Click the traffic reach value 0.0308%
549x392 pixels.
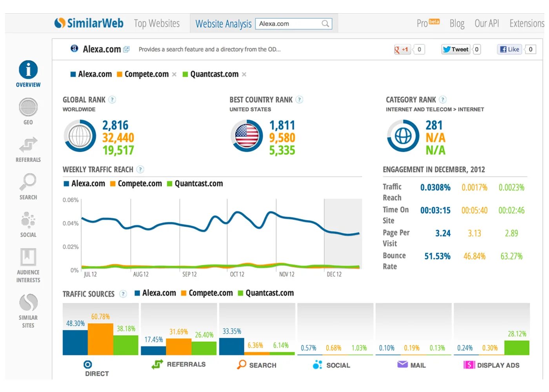coord(435,187)
